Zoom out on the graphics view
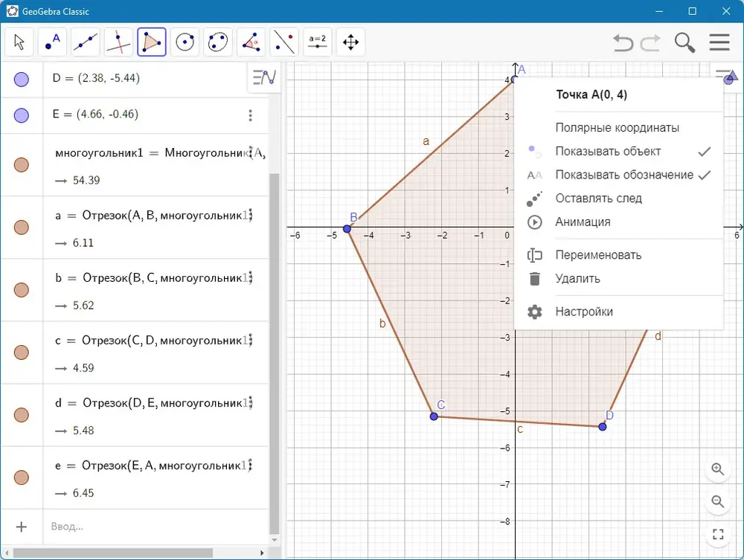The width and height of the screenshot is (744, 560). point(718,501)
